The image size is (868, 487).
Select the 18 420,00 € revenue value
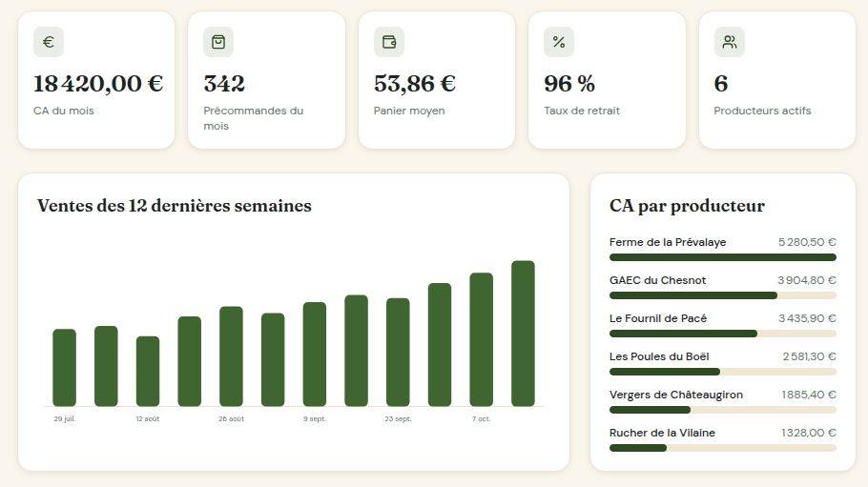pyautogui.click(x=98, y=84)
